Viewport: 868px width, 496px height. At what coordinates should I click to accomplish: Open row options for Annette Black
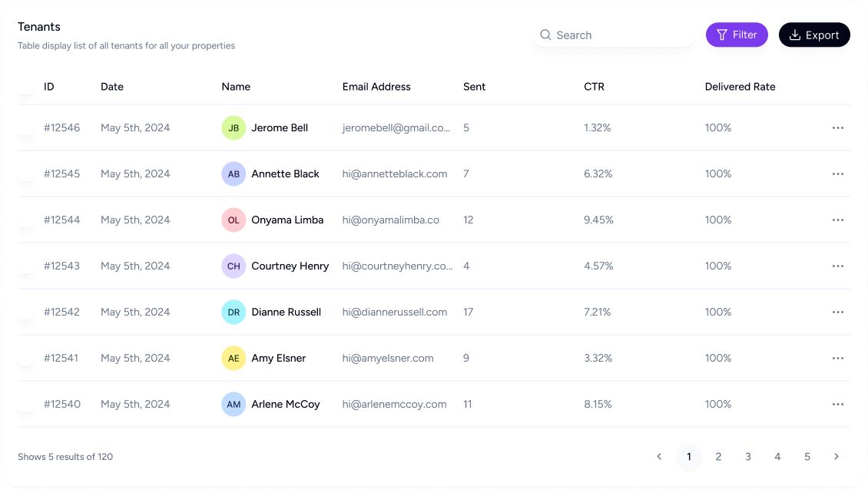click(x=837, y=174)
